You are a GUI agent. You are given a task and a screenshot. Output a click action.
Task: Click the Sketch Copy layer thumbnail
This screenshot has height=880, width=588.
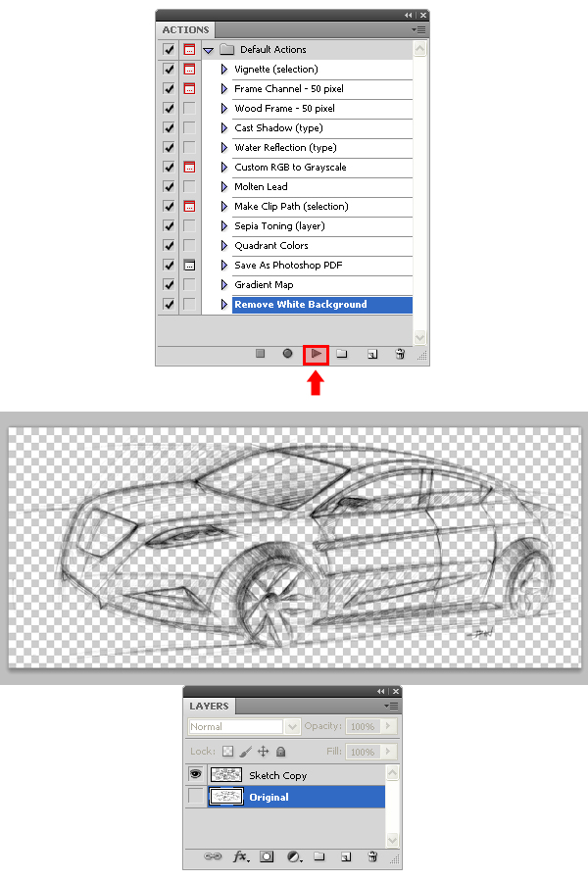pos(226,775)
